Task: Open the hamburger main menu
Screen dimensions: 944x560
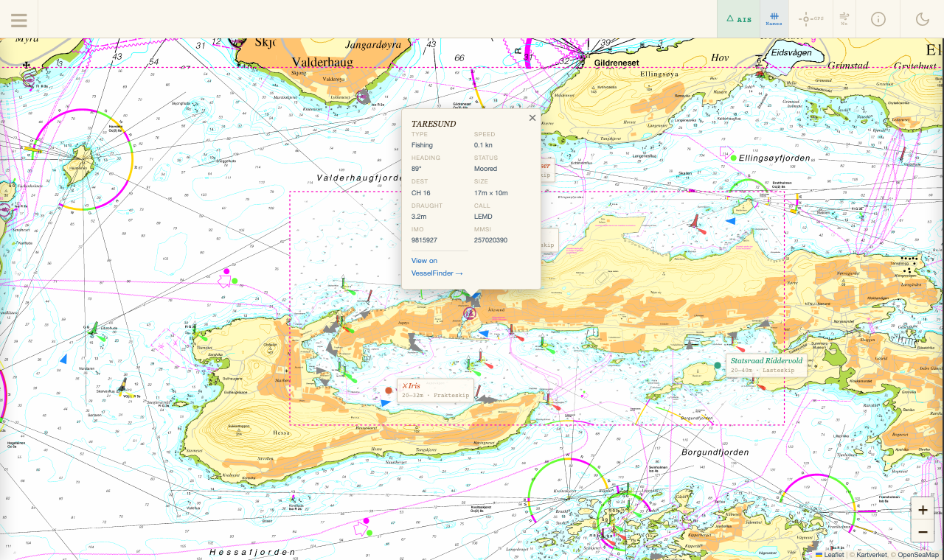Action: 19,20
